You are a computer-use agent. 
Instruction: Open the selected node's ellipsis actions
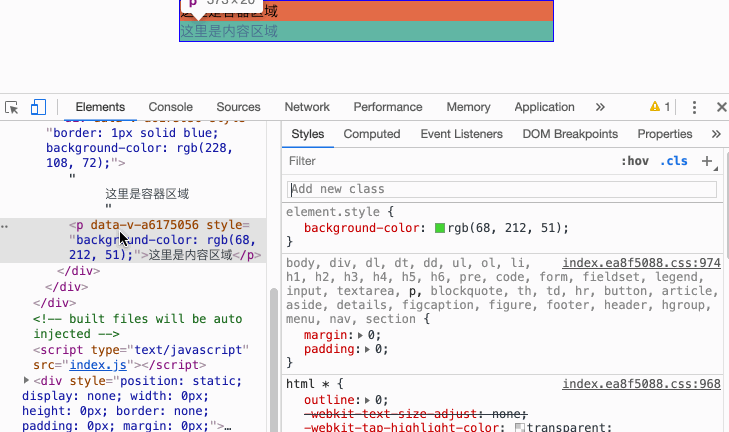[x=5, y=226]
